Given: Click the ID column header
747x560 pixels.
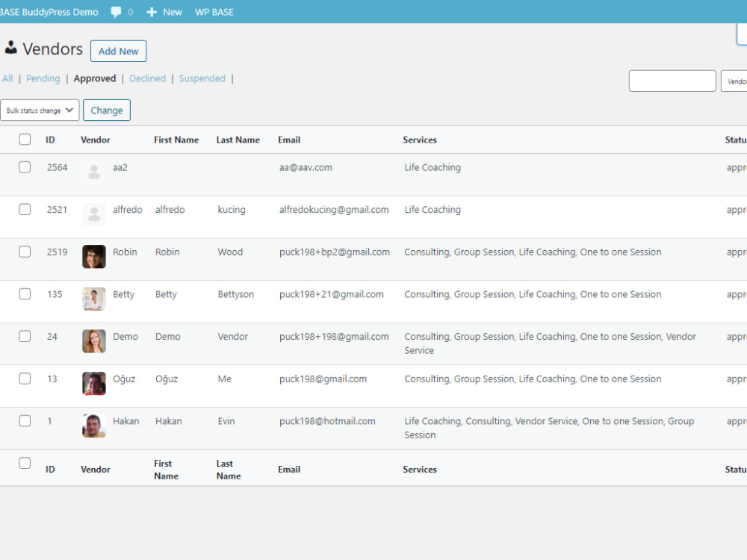Looking at the screenshot, I should tap(50, 140).
